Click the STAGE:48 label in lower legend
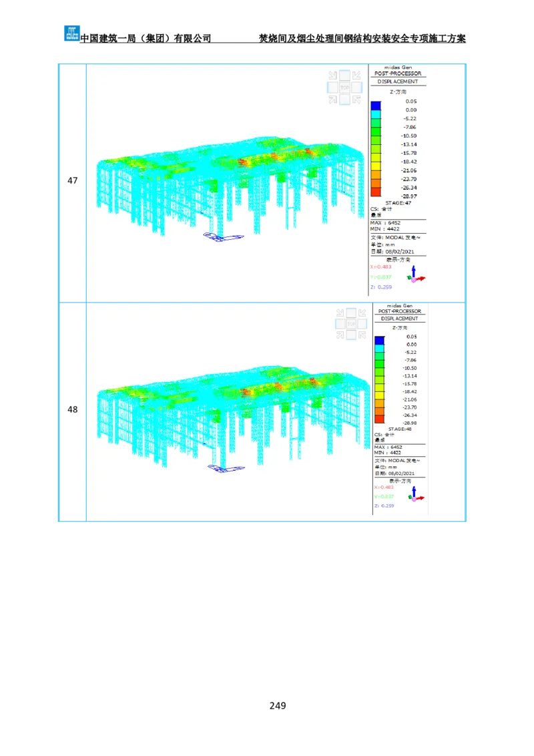The width and height of the screenshot is (534, 756). click(x=400, y=429)
